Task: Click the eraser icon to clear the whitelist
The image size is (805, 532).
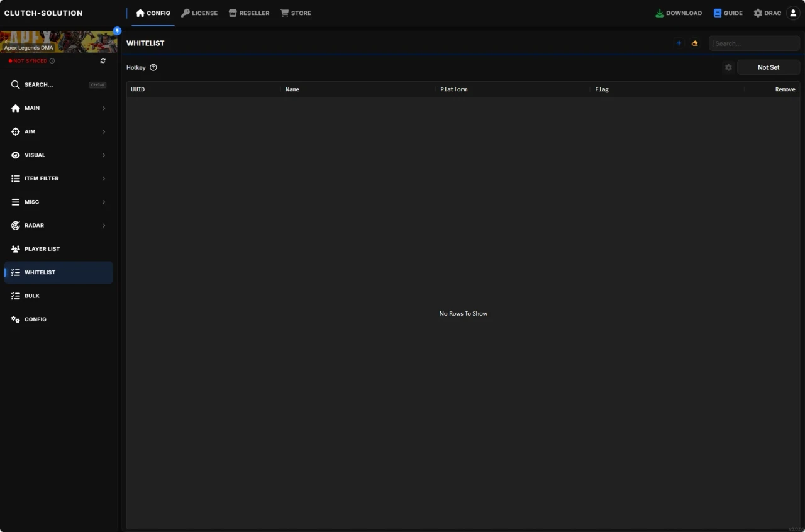Action: (694, 43)
